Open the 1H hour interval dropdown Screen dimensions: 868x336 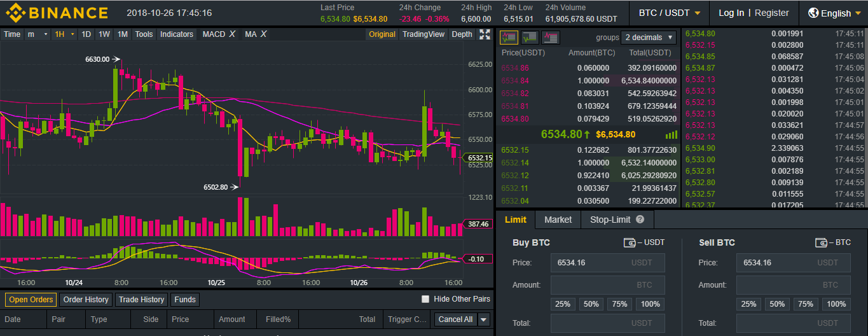[64, 34]
